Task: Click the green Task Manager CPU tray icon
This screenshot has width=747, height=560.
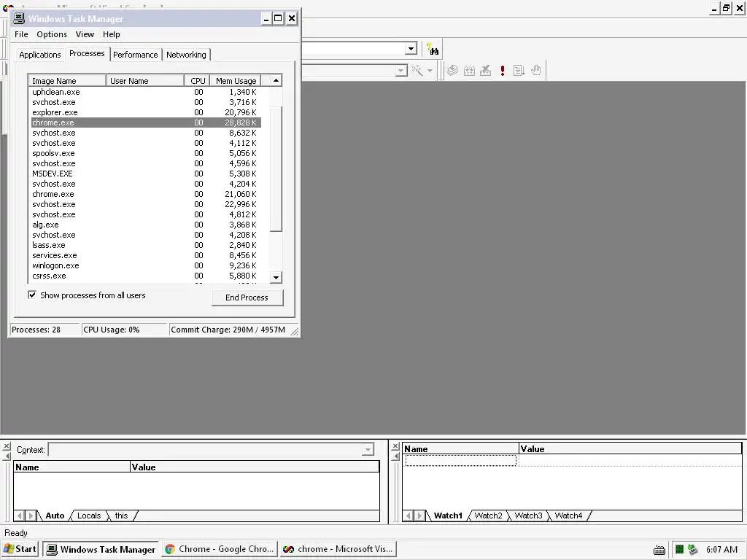Action: tap(679, 550)
